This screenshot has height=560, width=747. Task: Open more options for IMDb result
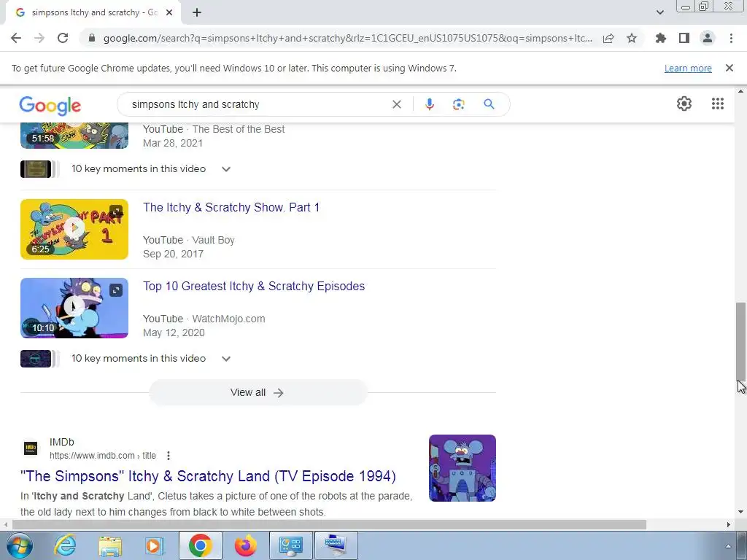pyautogui.click(x=169, y=456)
